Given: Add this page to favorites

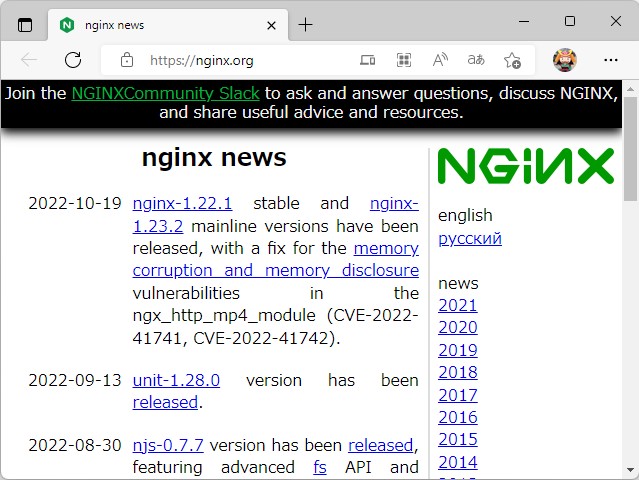Looking at the screenshot, I should [512, 60].
